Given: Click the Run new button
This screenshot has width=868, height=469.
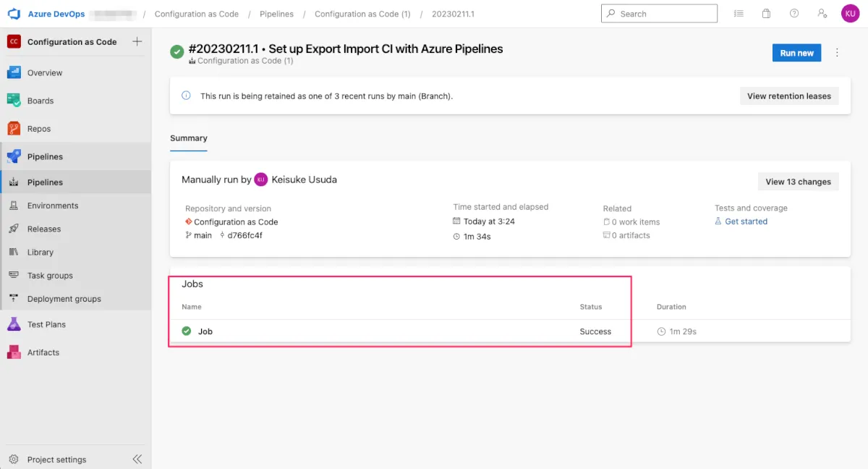Looking at the screenshot, I should click(796, 53).
